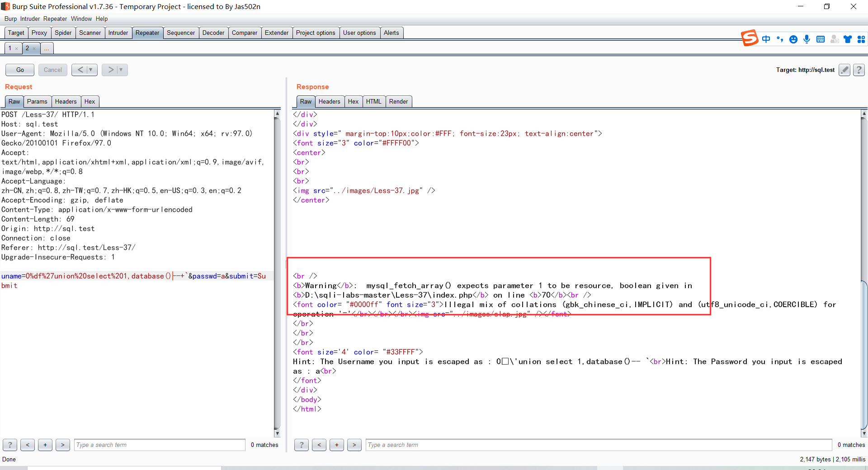868x470 pixels.
Task: Open request search options via its question mark
Action: coord(10,445)
